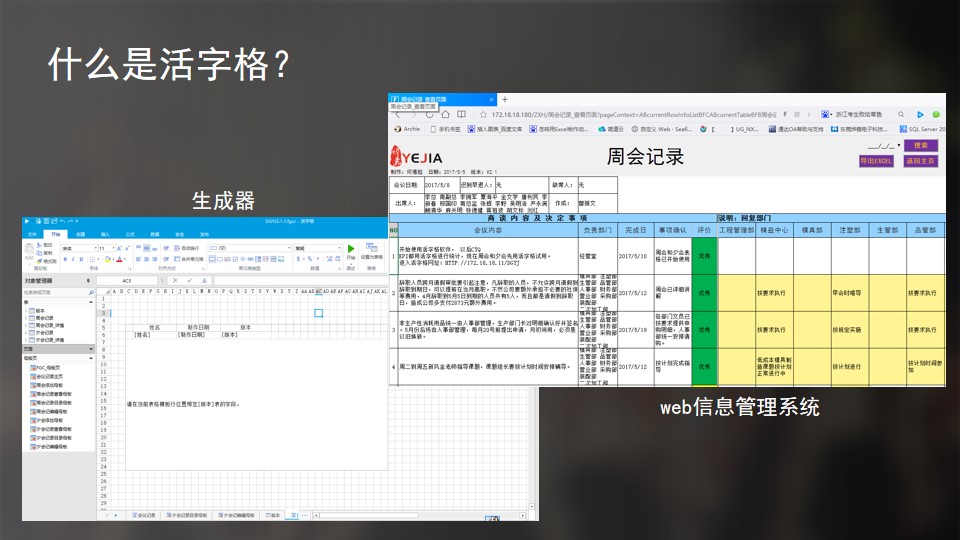Click the 返回主页 button
This screenshot has width=960, height=540.
tap(920, 161)
